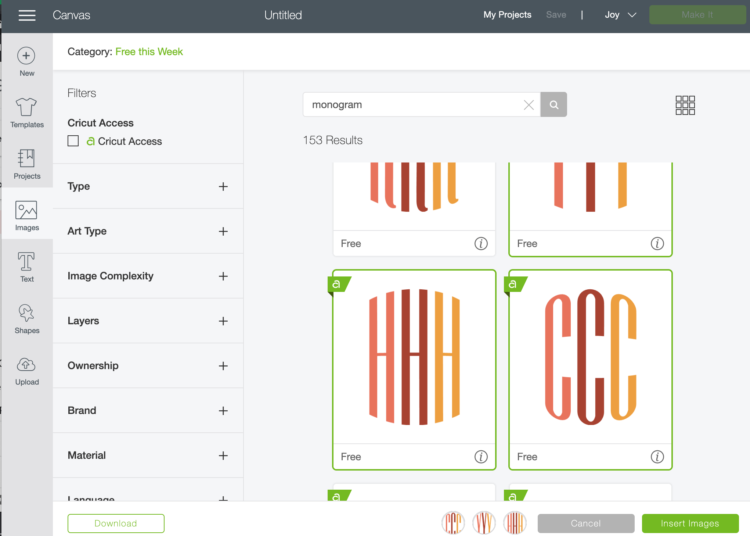Click the New project icon

(x=26, y=57)
